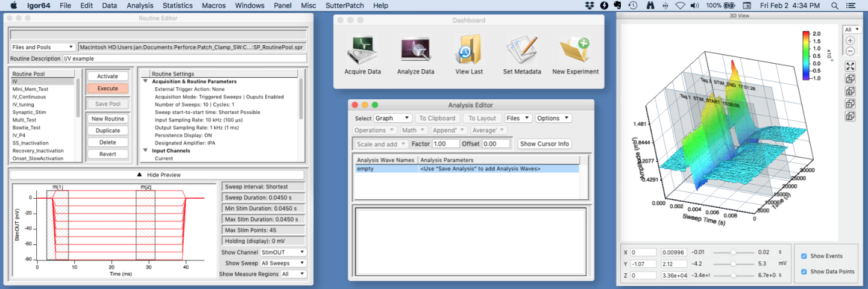Click the Offset input field

click(497, 144)
